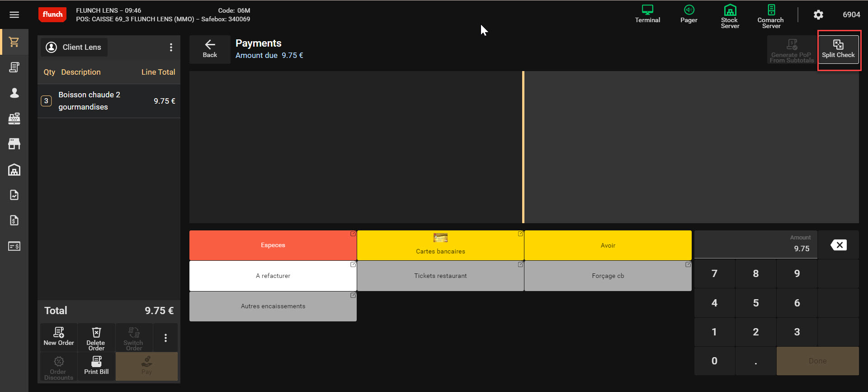The height and width of the screenshot is (392, 868).
Task: Click the Done button on keypad
Action: pyautogui.click(x=818, y=361)
